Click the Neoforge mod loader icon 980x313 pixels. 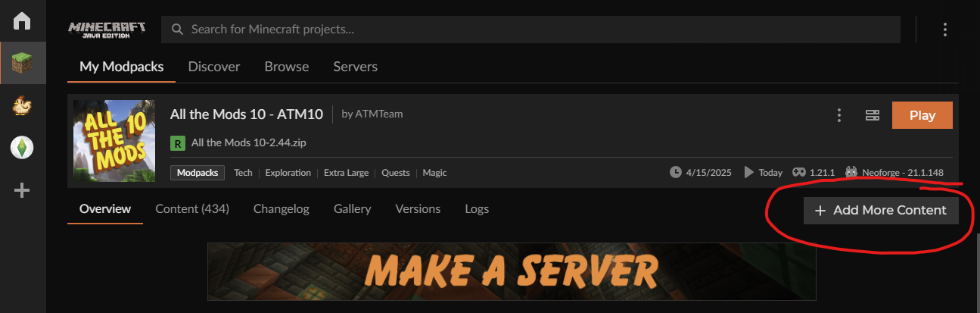pos(851,172)
